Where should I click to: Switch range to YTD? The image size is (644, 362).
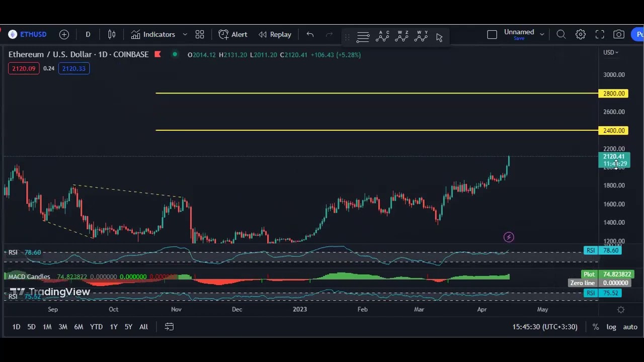pos(96,327)
